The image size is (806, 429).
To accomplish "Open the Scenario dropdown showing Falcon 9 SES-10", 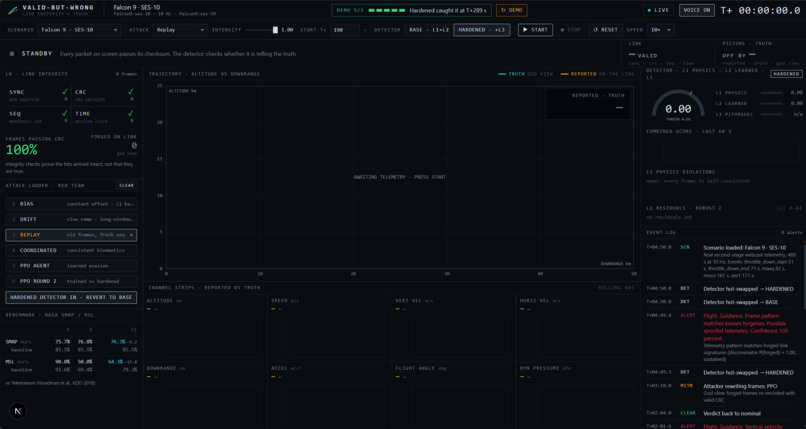I will point(79,30).
